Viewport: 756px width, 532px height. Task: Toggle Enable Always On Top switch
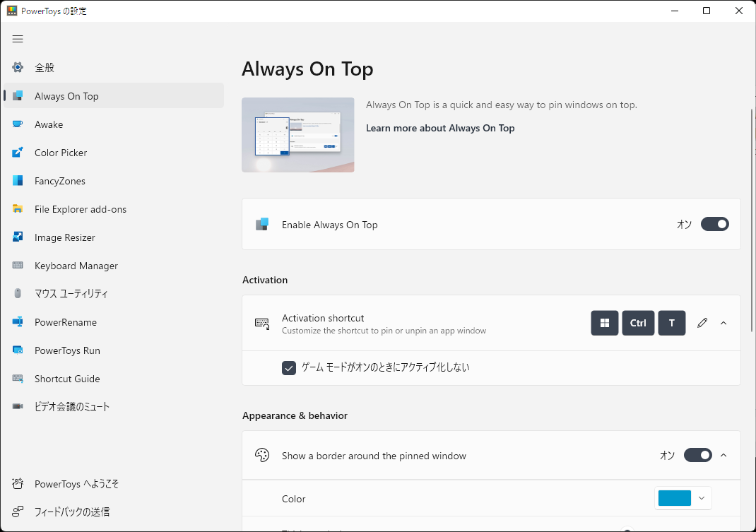pos(715,224)
